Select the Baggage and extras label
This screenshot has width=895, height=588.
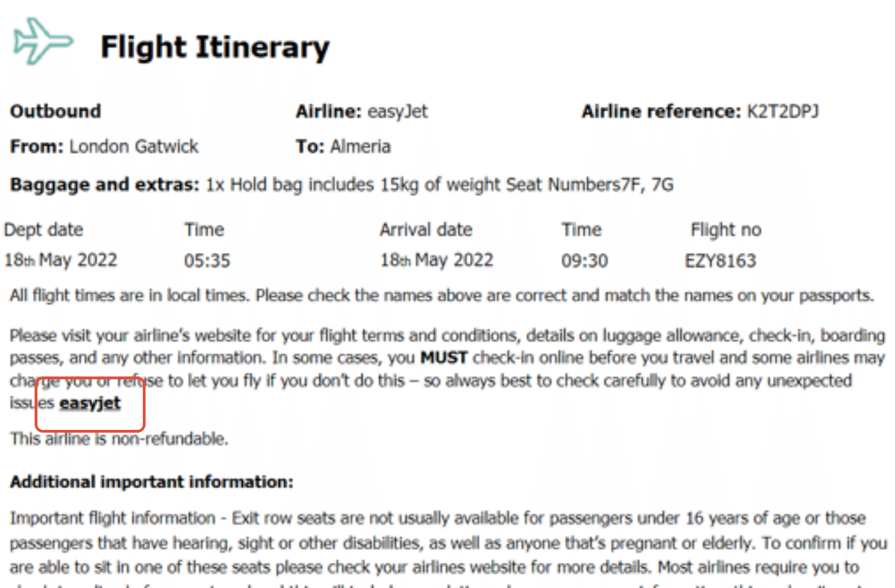click(x=105, y=185)
